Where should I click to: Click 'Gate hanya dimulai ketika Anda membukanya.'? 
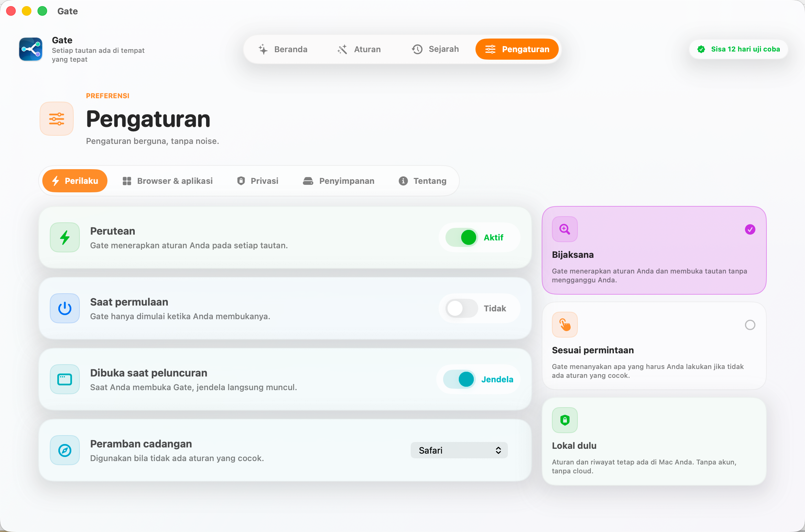180,316
